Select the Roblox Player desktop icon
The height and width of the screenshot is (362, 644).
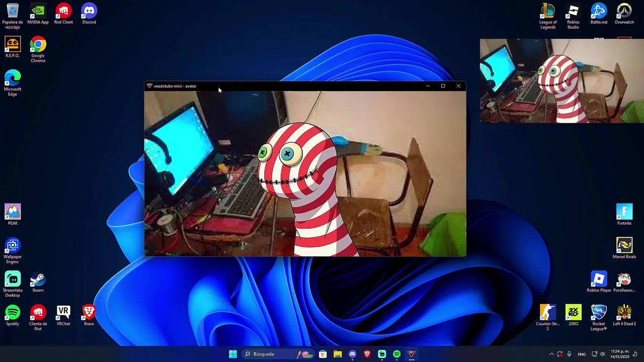599,282
